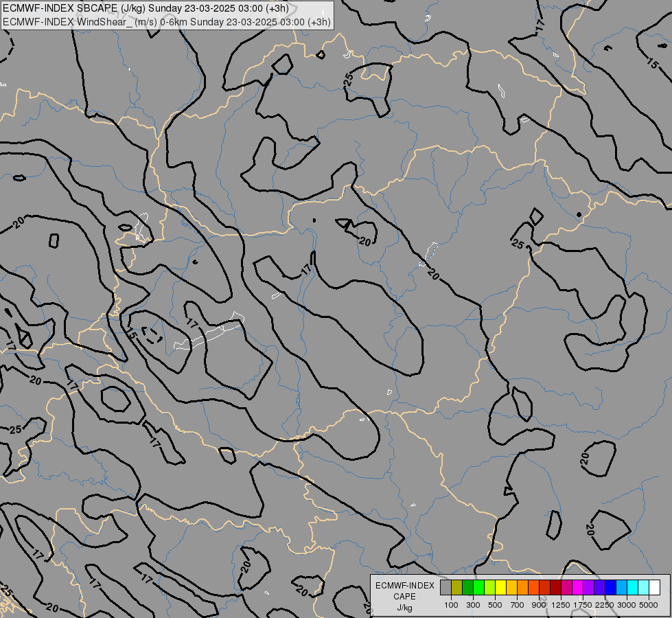Click the CAPE word in legend
This screenshot has height=618, width=672.
[x=404, y=597]
